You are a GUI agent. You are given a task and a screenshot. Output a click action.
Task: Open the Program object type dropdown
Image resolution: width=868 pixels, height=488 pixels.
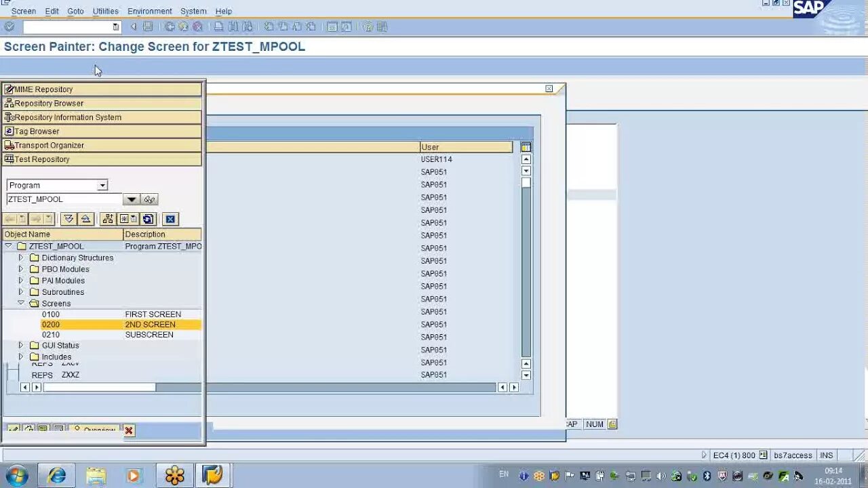click(102, 185)
